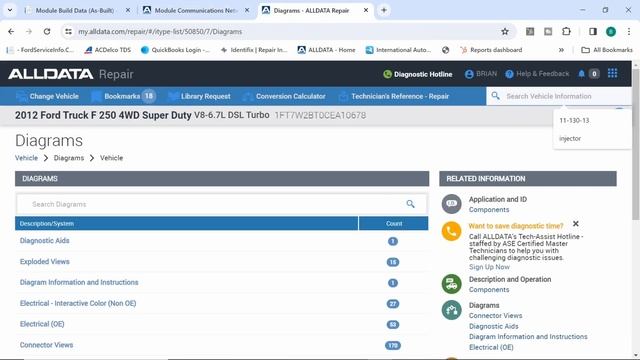Click the ALLDATA Repair logo
The height and width of the screenshot is (360, 640).
pyautogui.click(x=71, y=74)
